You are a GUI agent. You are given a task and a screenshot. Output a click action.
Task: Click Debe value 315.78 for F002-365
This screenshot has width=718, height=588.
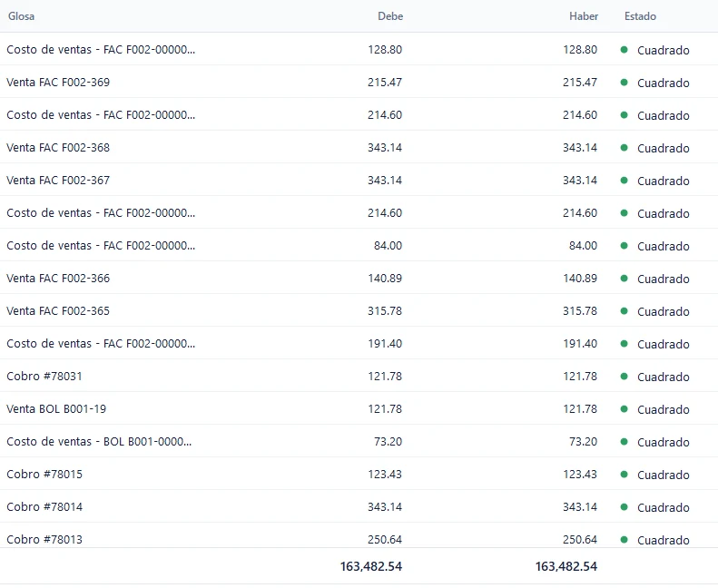pos(385,310)
